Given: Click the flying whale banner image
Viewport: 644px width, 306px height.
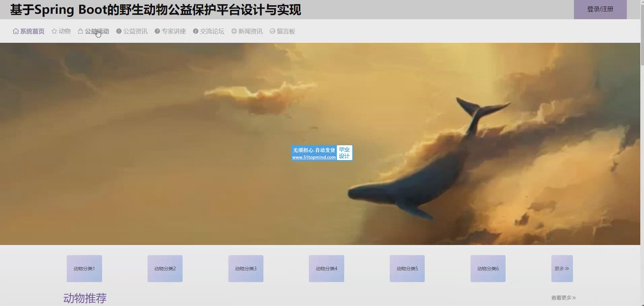Looking at the screenshot, I should pos(320,144).
